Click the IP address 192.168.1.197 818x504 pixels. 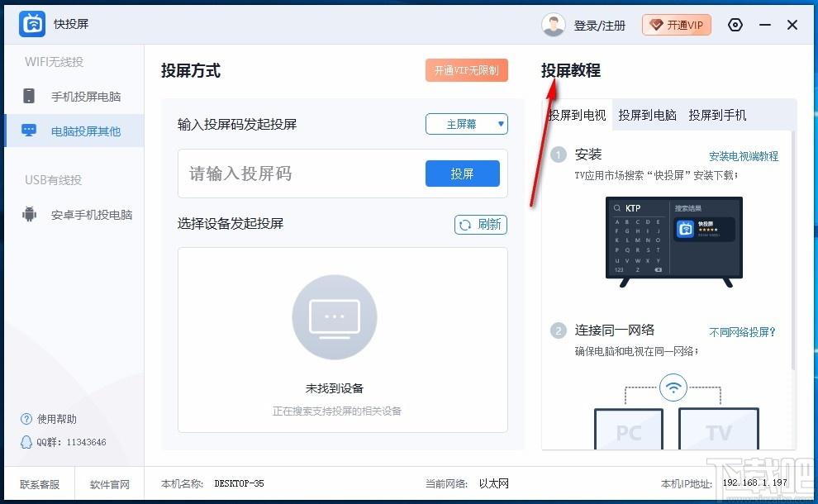pos(755,483)
